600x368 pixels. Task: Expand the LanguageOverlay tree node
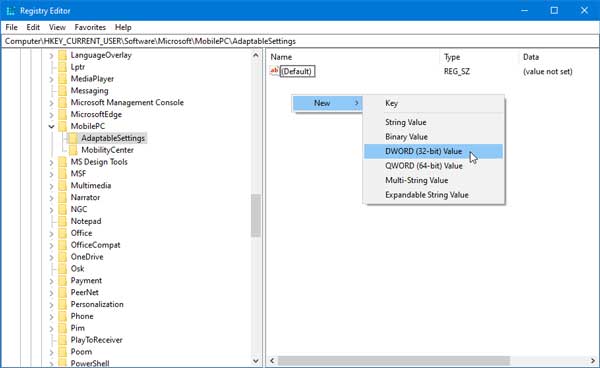pos(51,56)
